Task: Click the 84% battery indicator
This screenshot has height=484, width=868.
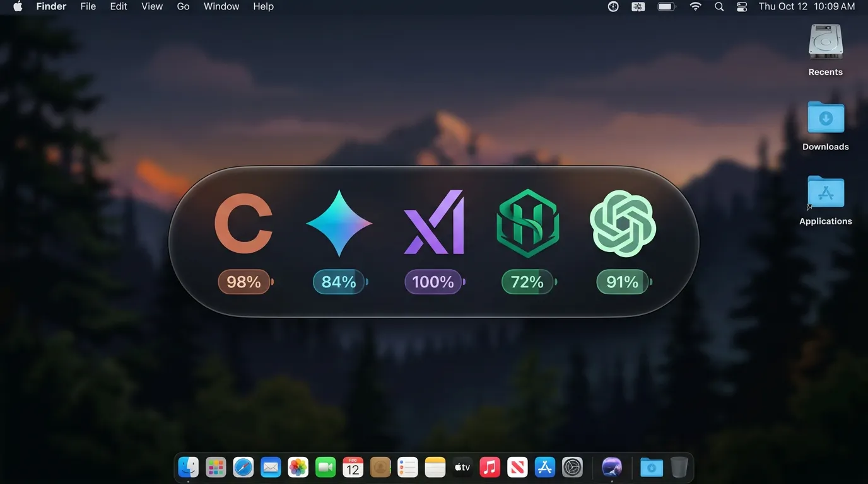Action: (341, 282)
